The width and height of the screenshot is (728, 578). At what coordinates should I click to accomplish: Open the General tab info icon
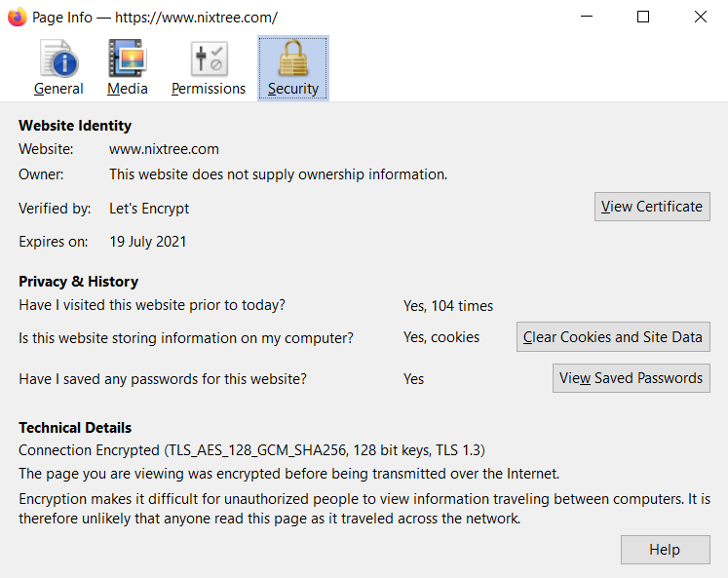(59, 58)
